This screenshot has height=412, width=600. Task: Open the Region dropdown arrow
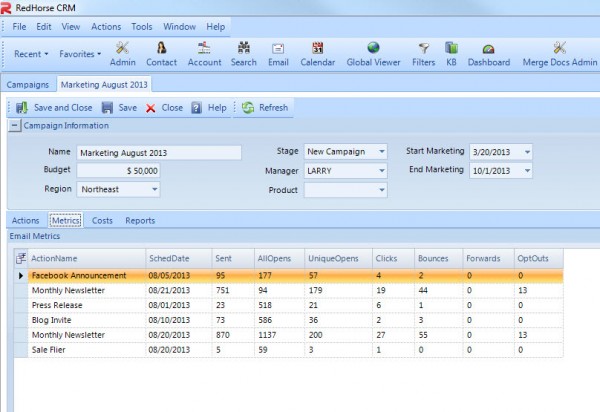154,189
